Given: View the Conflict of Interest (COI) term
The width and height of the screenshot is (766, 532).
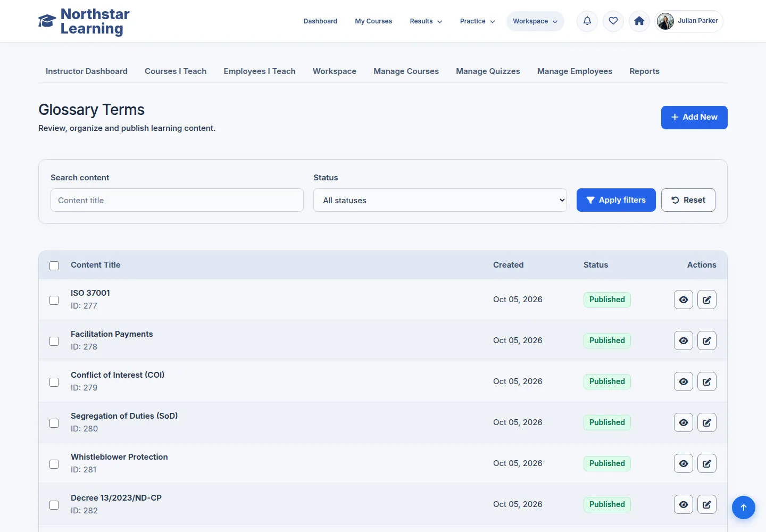Looking at the screenshot, I should (684, 381).
